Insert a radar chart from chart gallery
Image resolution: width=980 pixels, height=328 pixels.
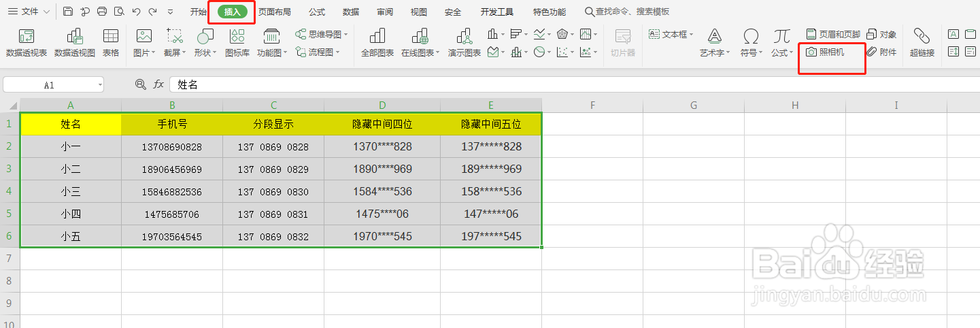coord(562,34)
